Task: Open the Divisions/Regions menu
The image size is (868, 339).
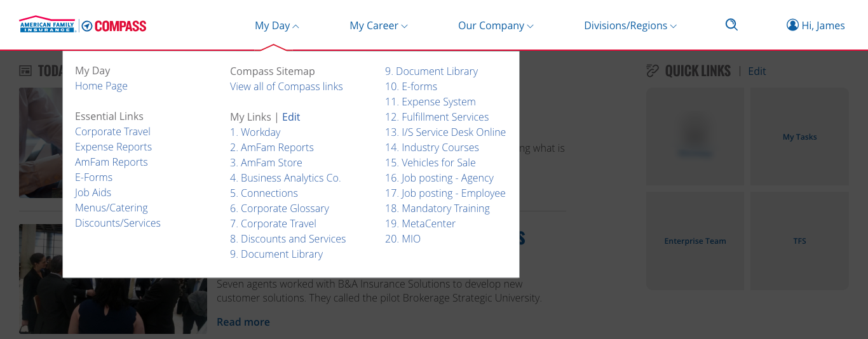Action: (630, 25)
